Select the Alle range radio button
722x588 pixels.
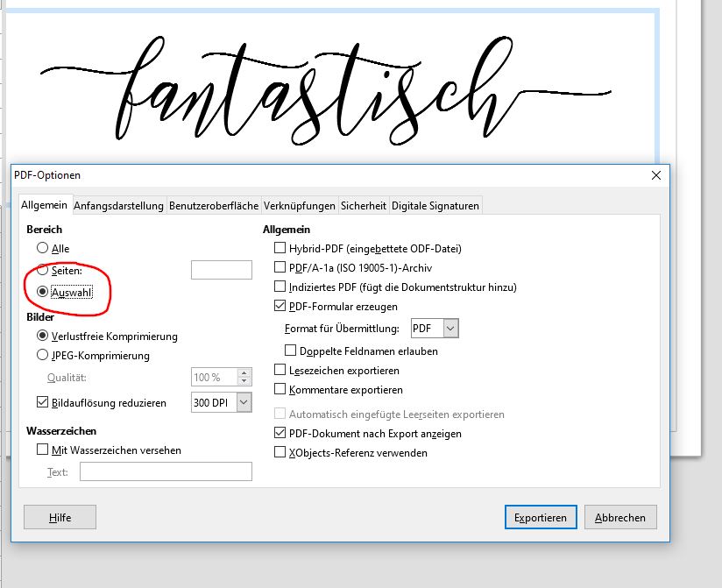pyautogui.click(x=42, y=248)
